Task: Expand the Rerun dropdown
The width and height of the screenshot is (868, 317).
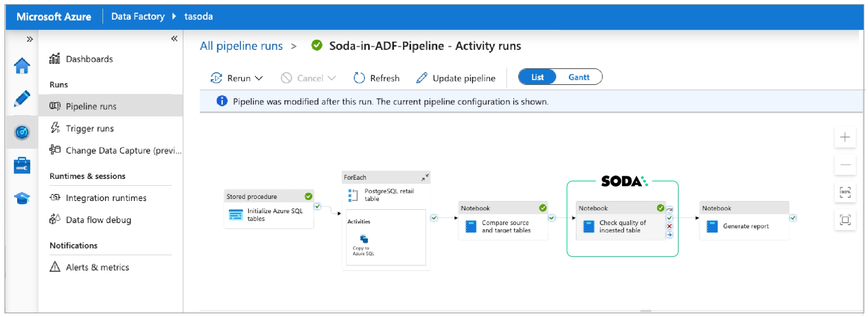Action: pyautogui.click(x=259, y=78)
